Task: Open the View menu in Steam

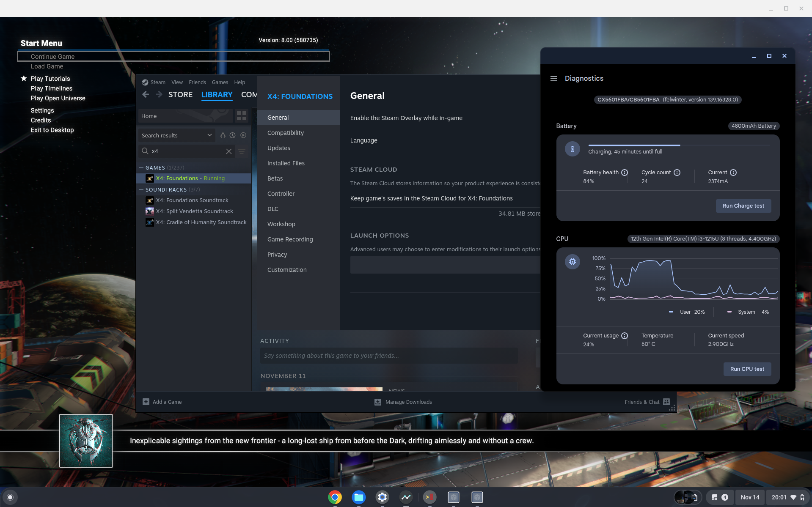Action: click(177, 82)
